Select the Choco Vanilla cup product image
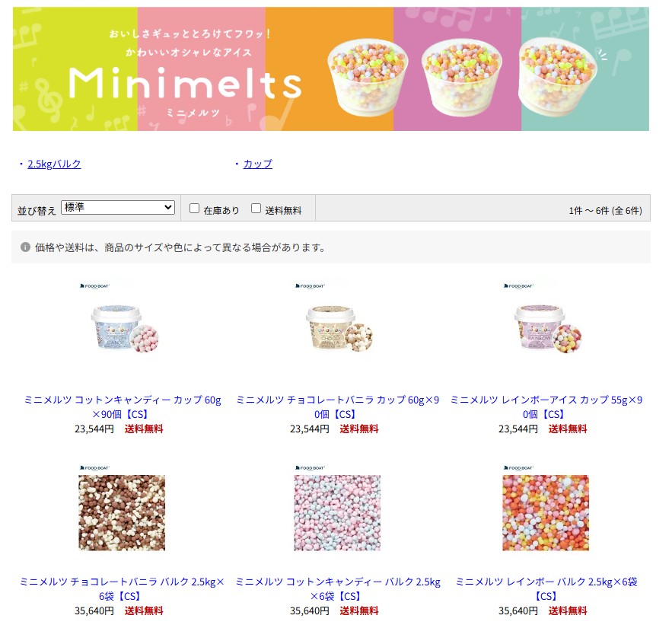 (337, 325)
